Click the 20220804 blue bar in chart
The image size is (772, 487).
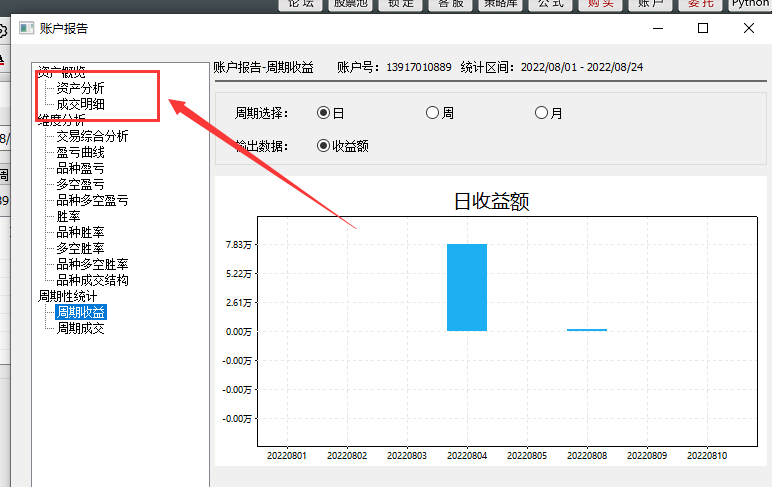pyautogui.click(x=467, y=288)
